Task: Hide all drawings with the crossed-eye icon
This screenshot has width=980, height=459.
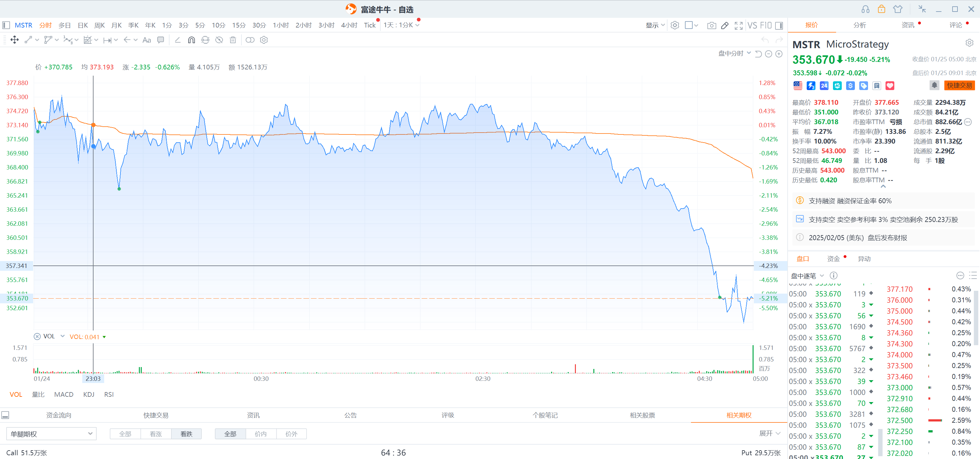Action: tap(219, 40)
